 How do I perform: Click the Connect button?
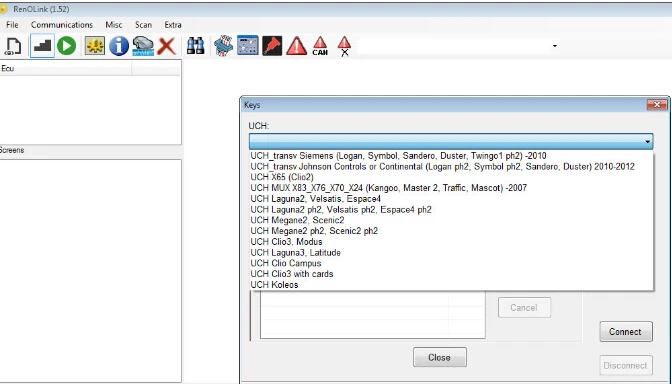[x=626, y=332]
